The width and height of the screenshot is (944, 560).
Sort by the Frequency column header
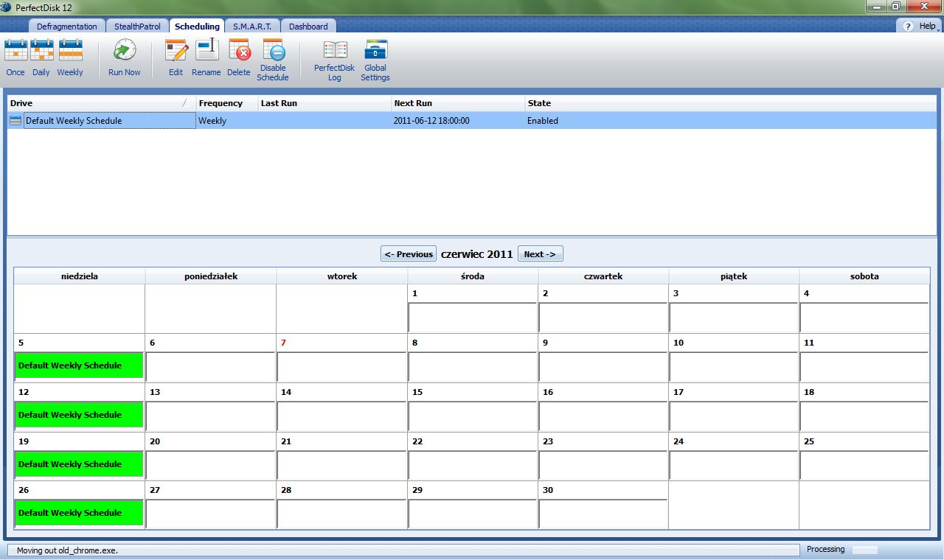[226, 103]
